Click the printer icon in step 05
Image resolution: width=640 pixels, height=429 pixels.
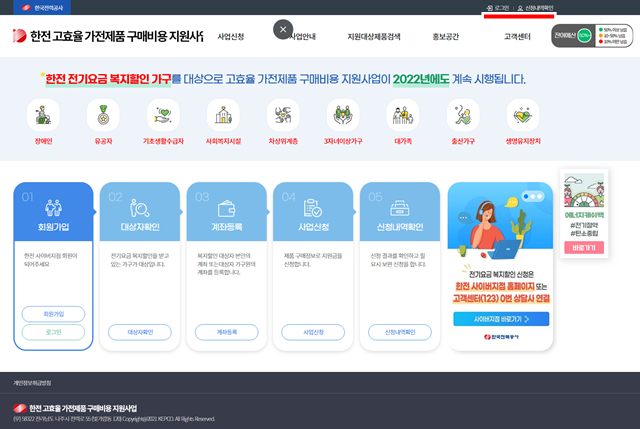(x=400, y=208)
